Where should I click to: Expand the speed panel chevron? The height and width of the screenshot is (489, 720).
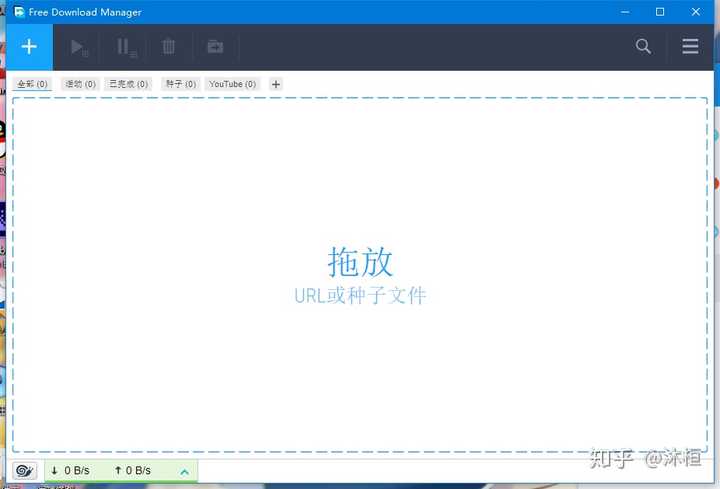click(x=184, y=471)
